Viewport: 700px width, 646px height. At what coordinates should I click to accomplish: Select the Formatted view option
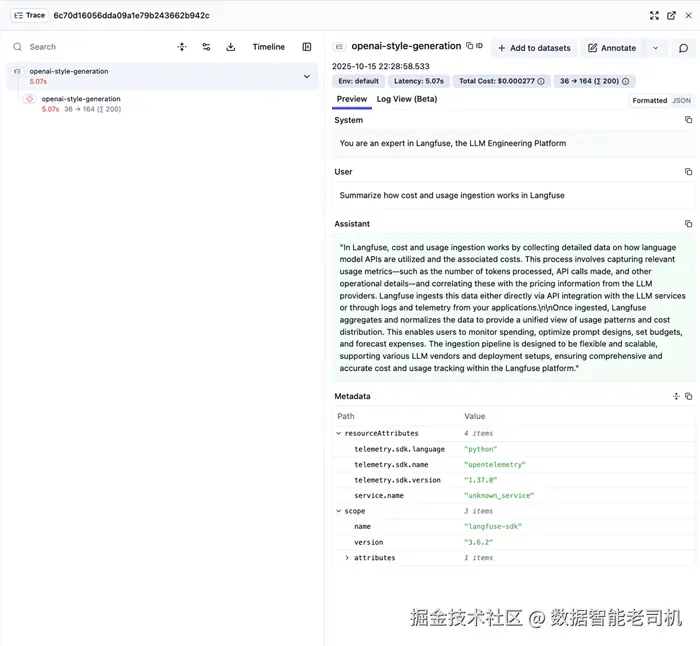(x=650, y=100)
